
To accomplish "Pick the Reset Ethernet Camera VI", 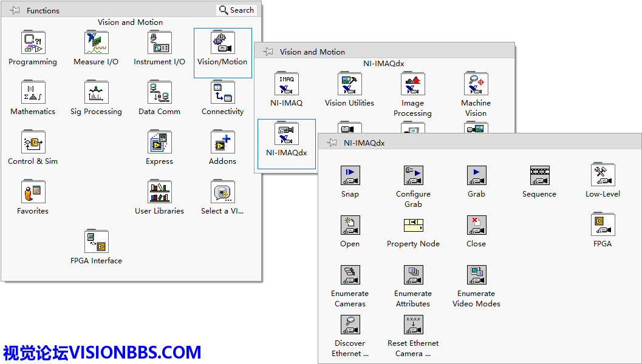I will (413, 325).
